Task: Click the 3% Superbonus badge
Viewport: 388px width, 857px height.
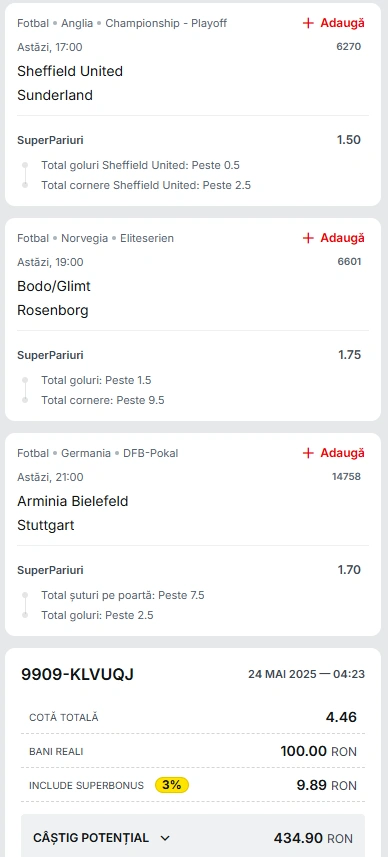Action: [172, 785]
